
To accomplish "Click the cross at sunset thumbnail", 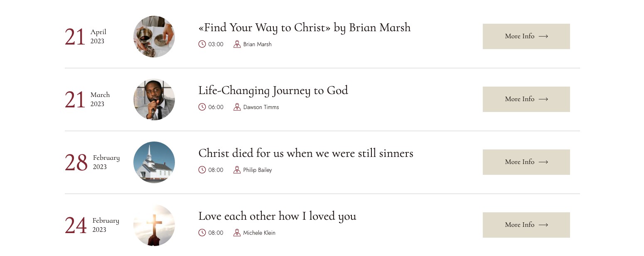I will tap(154, 225).
